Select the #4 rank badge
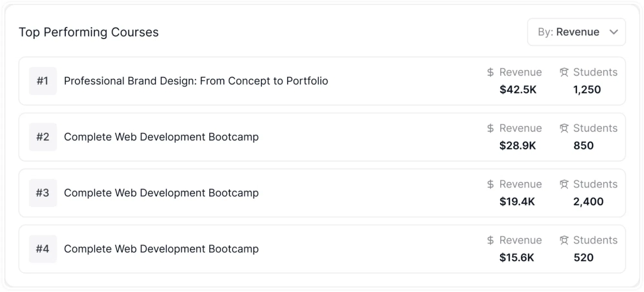The image size is (644, 292). tap(43, 249)
